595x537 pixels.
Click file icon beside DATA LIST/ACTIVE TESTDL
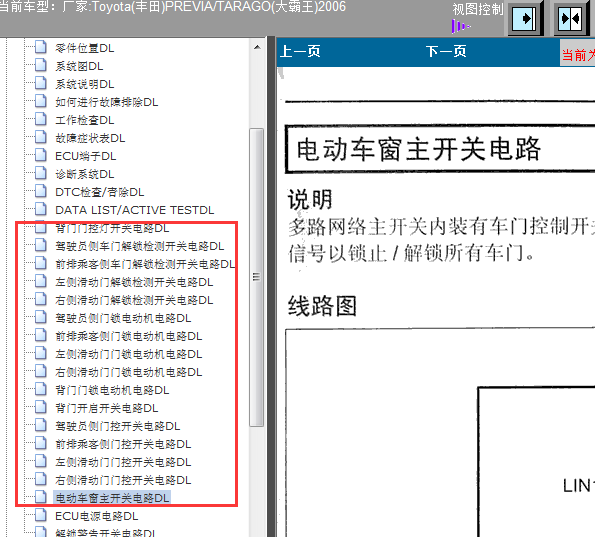[41, 209]
